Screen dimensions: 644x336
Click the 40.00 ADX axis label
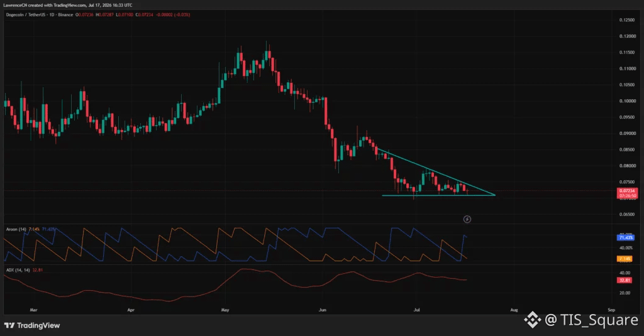pos(625,273)
